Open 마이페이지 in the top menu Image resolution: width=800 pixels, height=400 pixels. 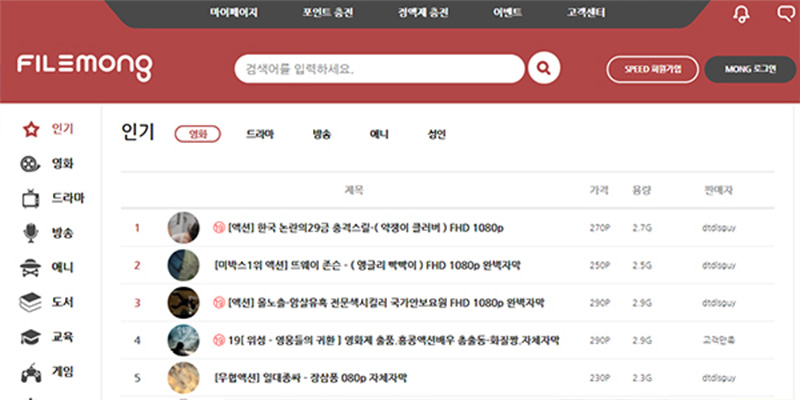234,13
